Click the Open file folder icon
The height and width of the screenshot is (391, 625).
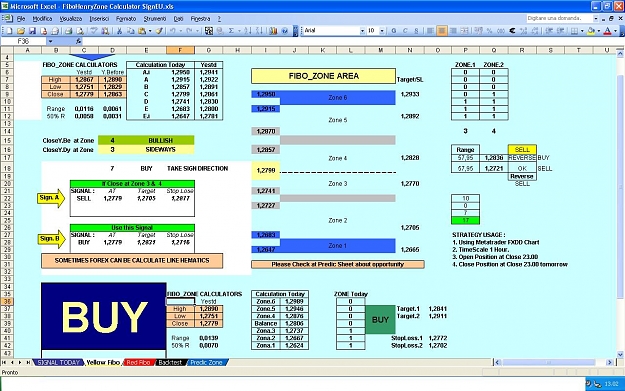tap(21, 31)
